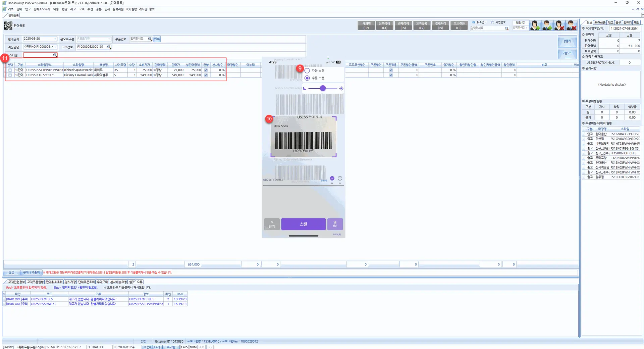Click the Send checkmark icon in the scanner

point(332,178)
